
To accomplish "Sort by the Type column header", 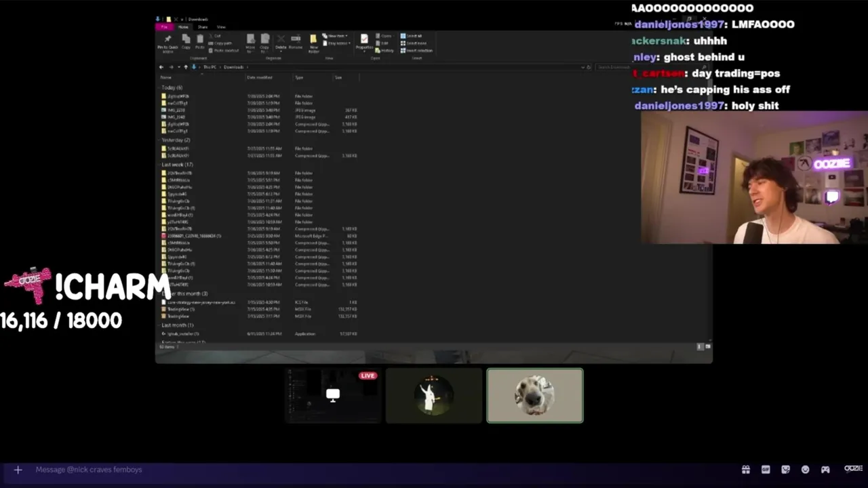I will click(x=298, y=77).
